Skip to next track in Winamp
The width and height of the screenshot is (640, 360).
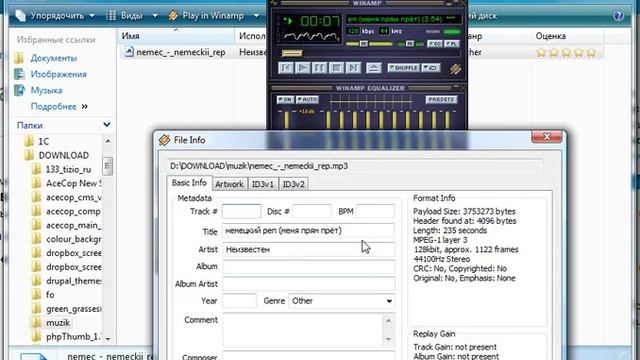pyautogui.click(x=353, y=68)
